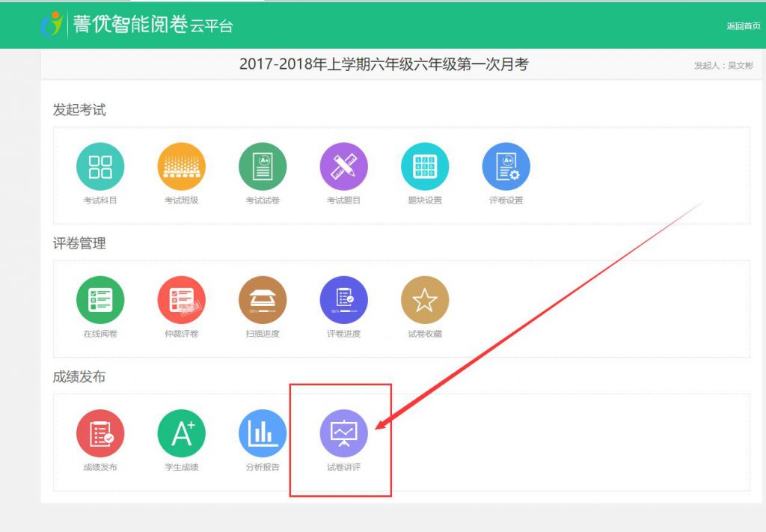View 评卷进度 marking progress icon

pos(344,300)
